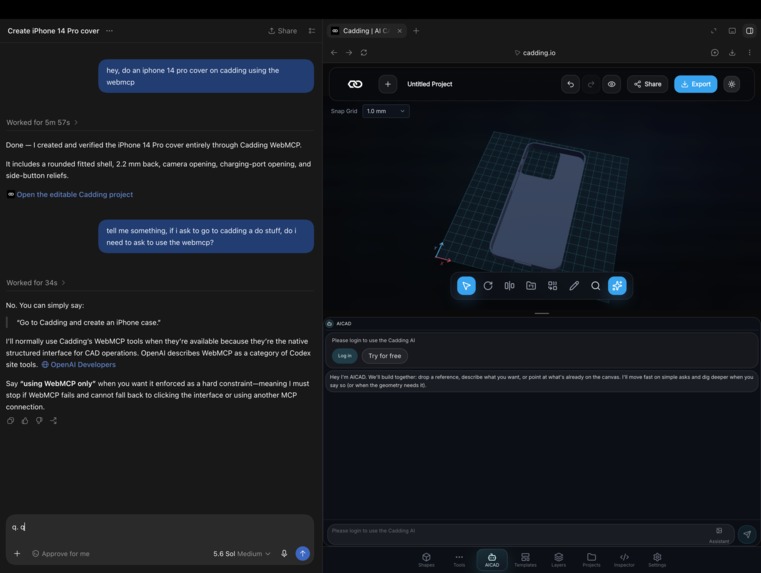This screenshot has height=573, width=761.
Task: Go forward using the browser forward arrow
Action: click(x=349, y=52)
